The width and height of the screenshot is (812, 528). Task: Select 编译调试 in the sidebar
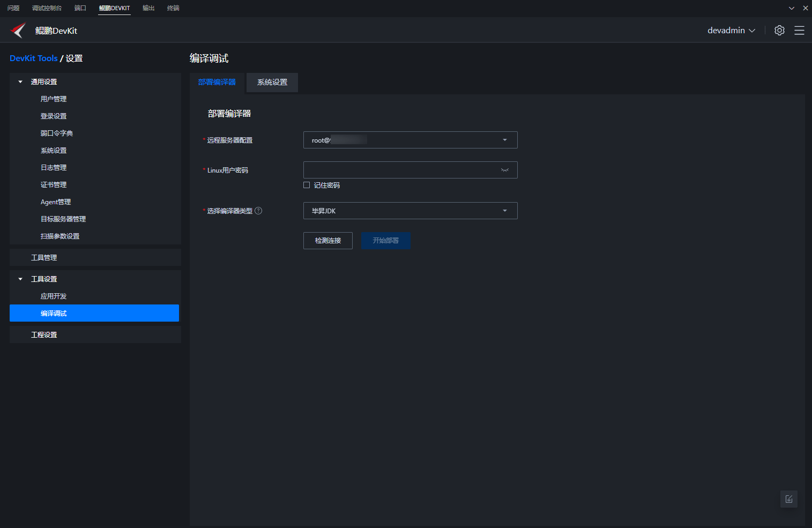pos(94,313)
